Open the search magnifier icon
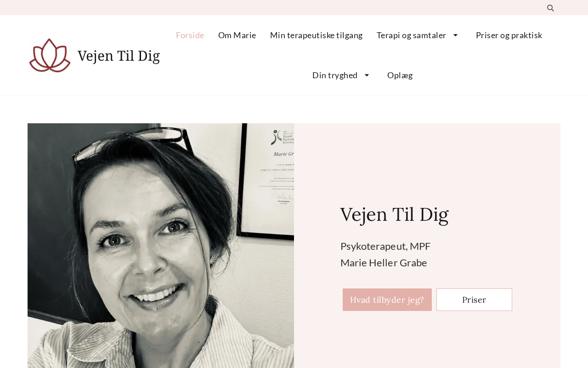The width and height of the screenshot is (588, 368). 550,8
